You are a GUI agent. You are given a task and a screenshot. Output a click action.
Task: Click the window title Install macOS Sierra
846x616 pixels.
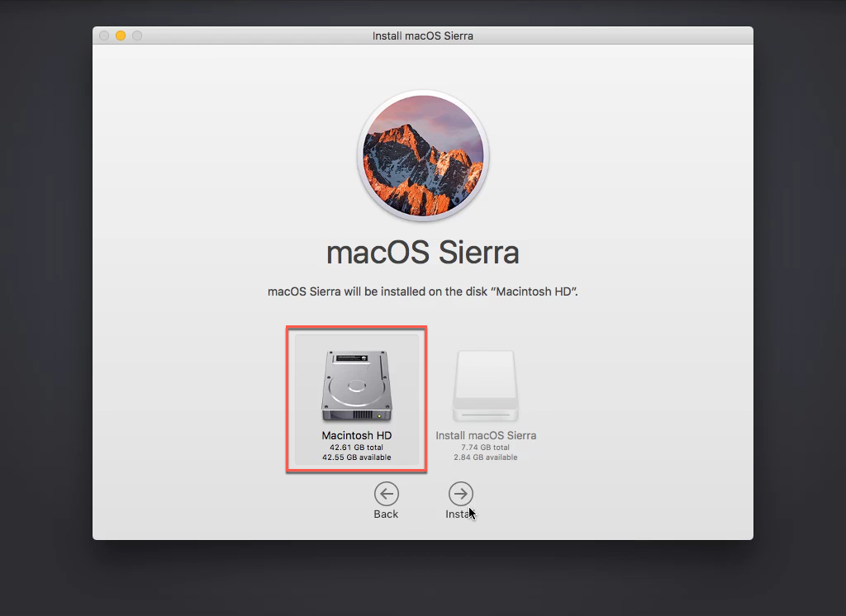423,36
